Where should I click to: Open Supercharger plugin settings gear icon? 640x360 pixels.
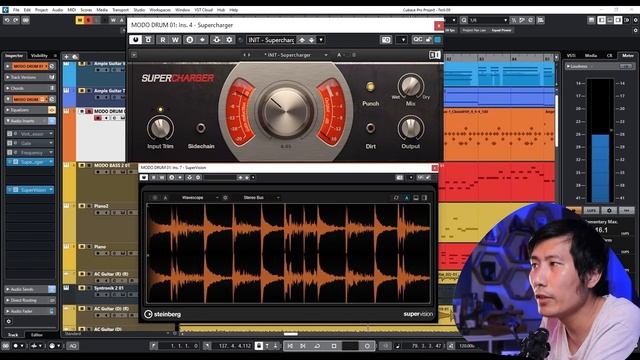point(229,40)
